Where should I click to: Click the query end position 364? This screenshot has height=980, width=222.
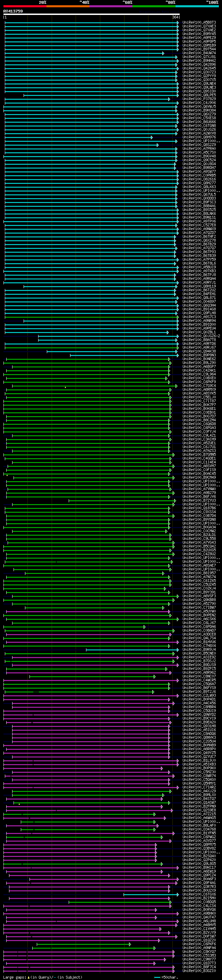[x=175, y=17]
